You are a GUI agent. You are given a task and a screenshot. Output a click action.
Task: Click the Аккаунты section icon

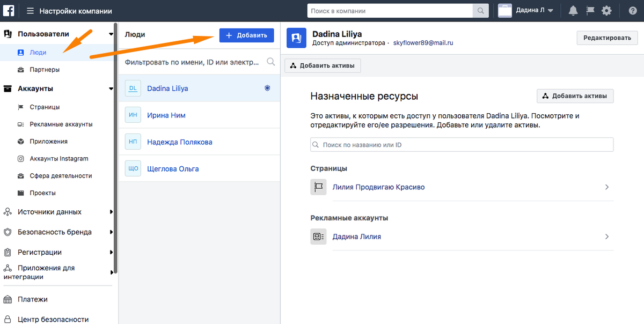(x=8, y=89)
